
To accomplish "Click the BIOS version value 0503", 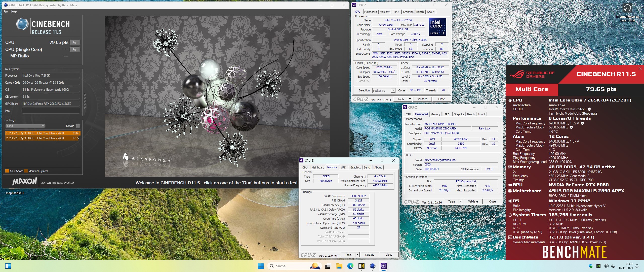I will [461, 165].
